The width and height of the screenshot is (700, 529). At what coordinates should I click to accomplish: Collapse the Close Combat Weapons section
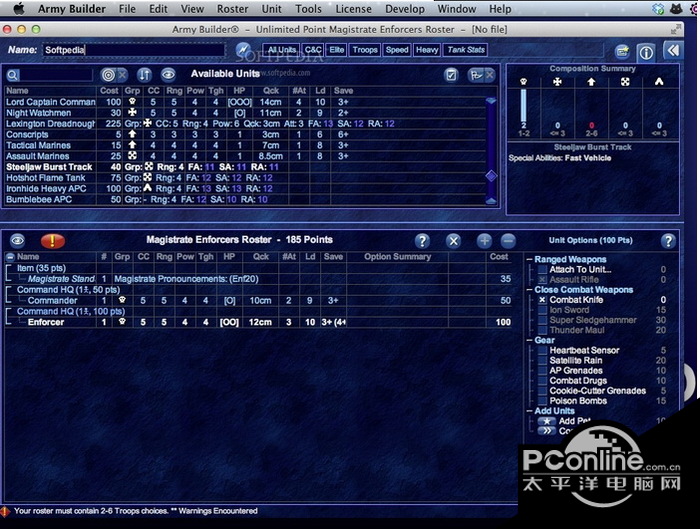(529, 290)
